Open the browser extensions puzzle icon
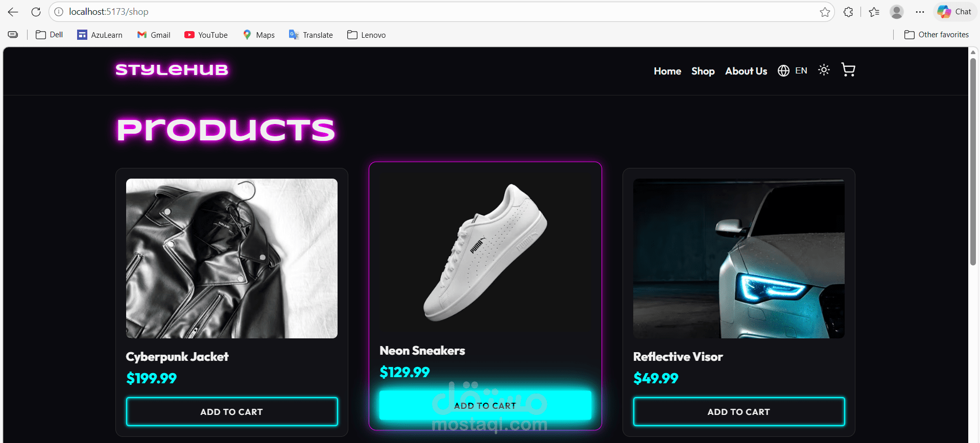 pos(848,12)
